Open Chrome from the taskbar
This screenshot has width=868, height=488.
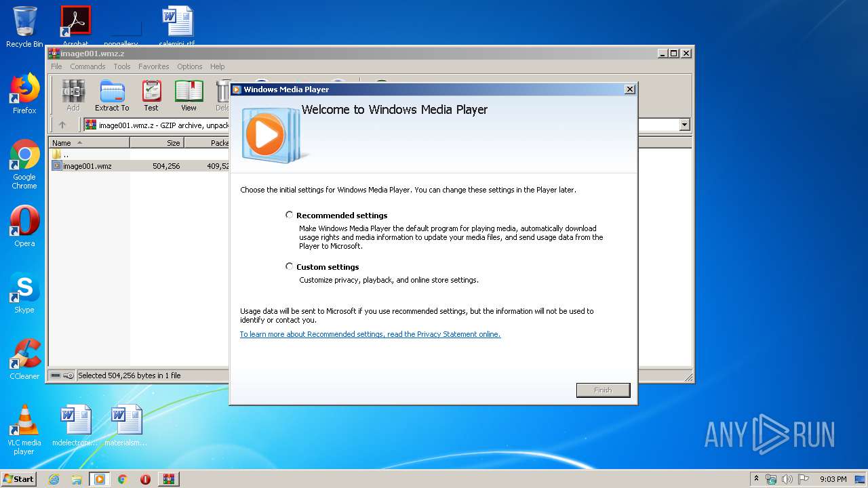[x=122, y=479]
